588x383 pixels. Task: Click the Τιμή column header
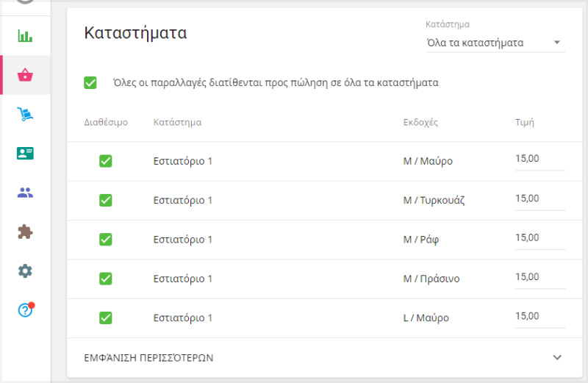click(524, 122)
